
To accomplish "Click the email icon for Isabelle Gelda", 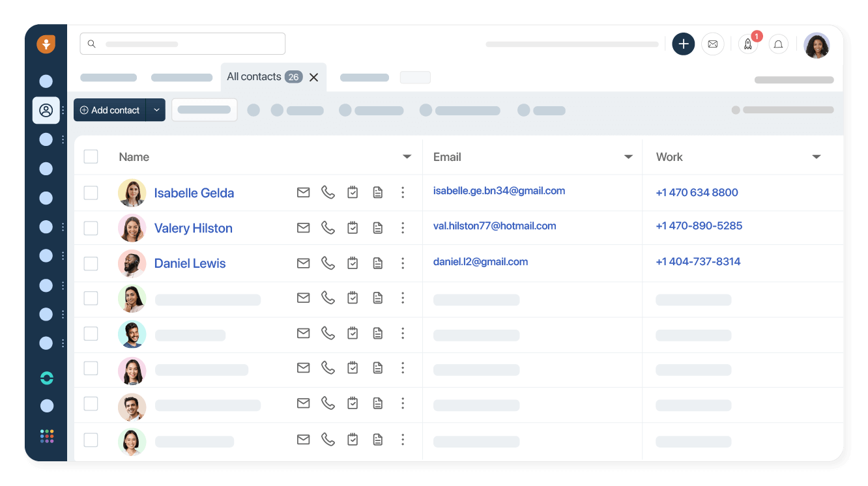I will coord(303,192).
